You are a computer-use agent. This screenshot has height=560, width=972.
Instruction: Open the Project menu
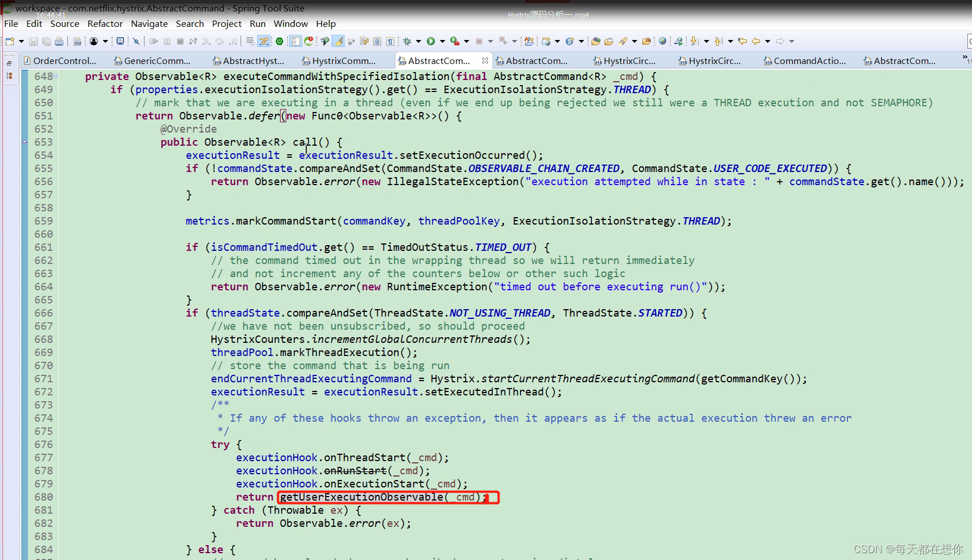point(227,23)
